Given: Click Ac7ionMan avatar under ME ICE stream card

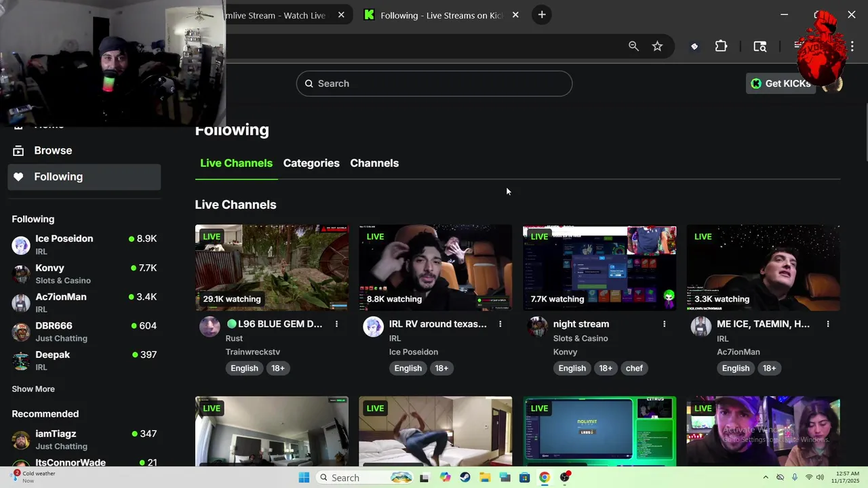Looking at the screenshot, I should (x=701, y=327).
